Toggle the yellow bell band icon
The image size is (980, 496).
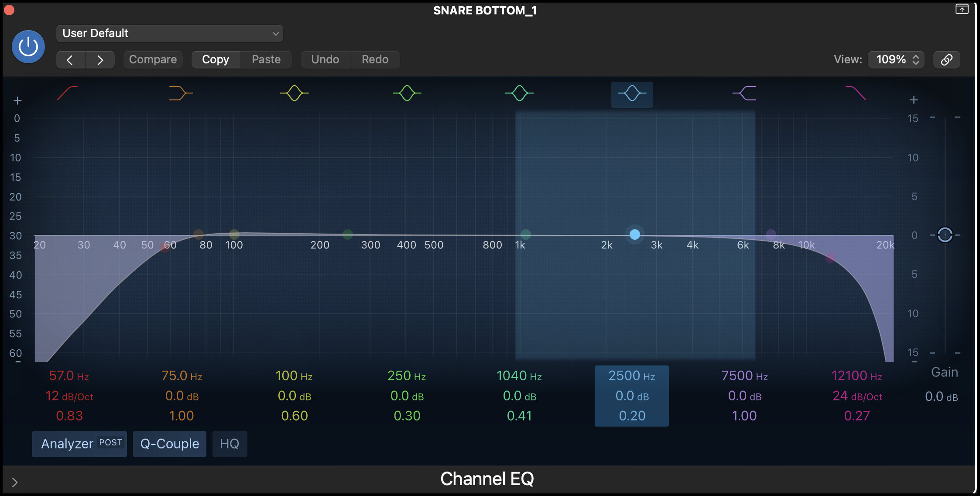point(295,93)
